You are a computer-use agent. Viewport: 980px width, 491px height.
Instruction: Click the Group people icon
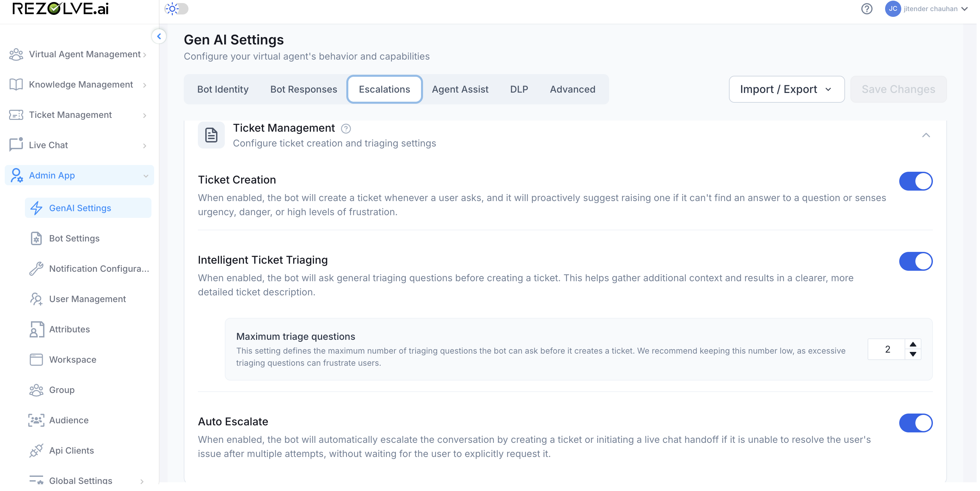tap(37, 390)
